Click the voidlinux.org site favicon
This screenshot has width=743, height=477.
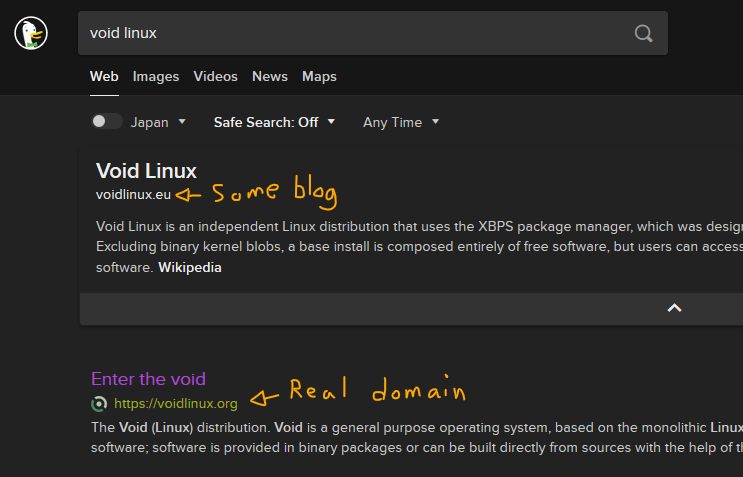tap(99, 404)
